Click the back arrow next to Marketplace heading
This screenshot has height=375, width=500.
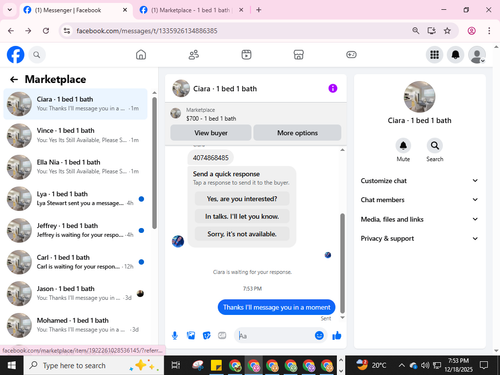(x=14, y=79)
